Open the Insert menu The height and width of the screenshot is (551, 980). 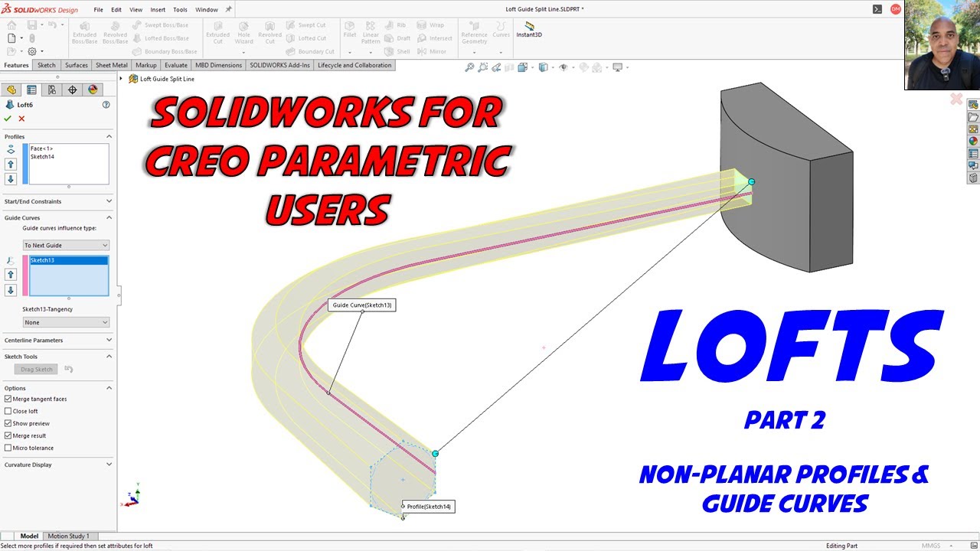click(x=158, y=10)
